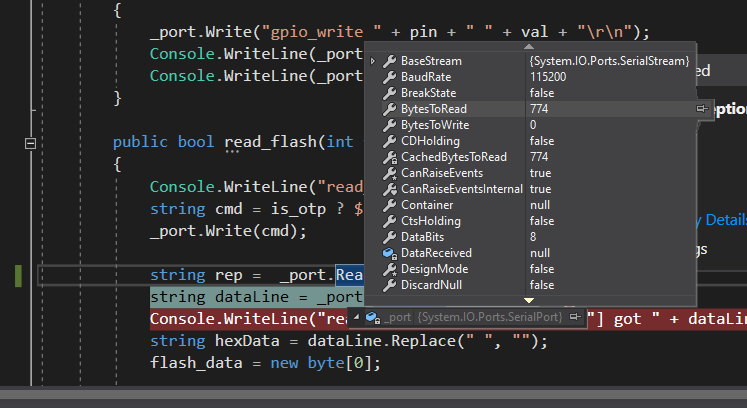The width and height of the screenshot is (747, 408).
Task: Collapse the _port datatip expander arrow
Action: (356, 316)
